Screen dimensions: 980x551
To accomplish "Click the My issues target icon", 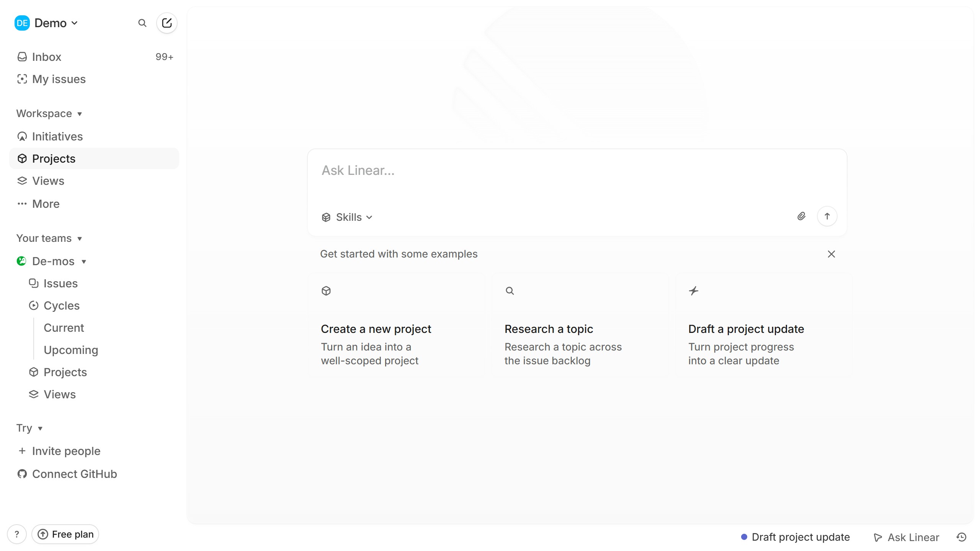I will (22, 79).
